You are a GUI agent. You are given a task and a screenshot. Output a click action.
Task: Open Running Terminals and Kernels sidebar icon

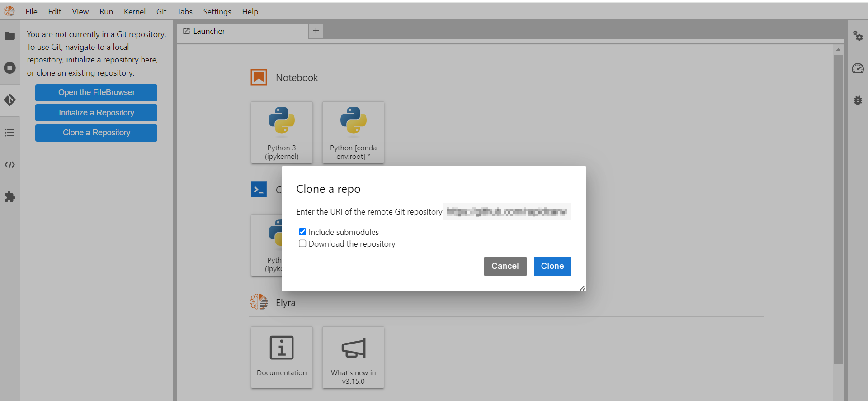pos(9,68)
